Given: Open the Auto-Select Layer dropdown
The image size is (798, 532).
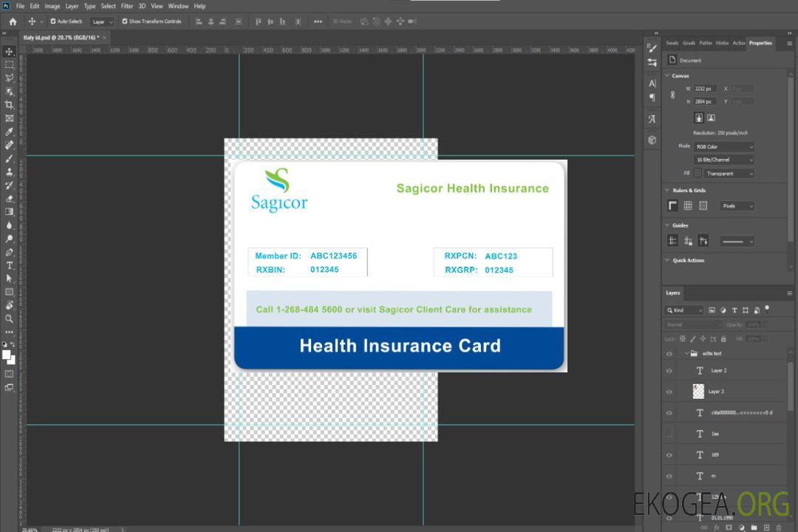Looking at the screenshot, I should (102, 22).
